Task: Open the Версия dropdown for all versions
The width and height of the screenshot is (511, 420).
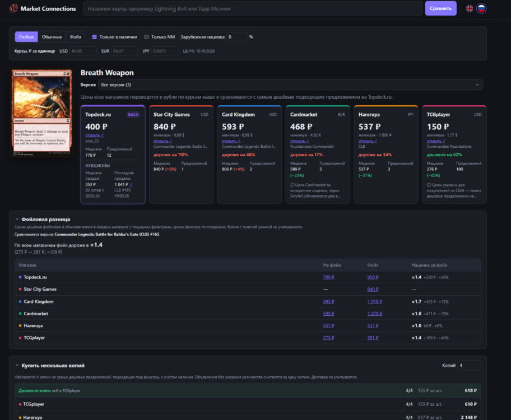Action: 290,85
